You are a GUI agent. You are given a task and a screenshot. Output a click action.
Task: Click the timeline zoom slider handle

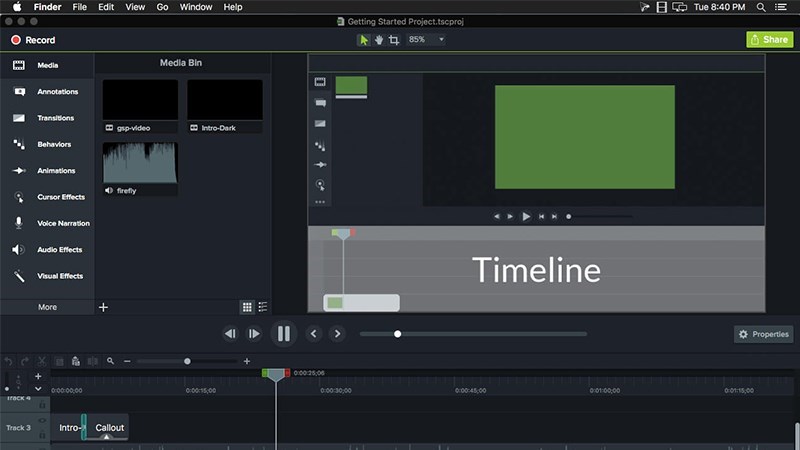tap(187, 361)
